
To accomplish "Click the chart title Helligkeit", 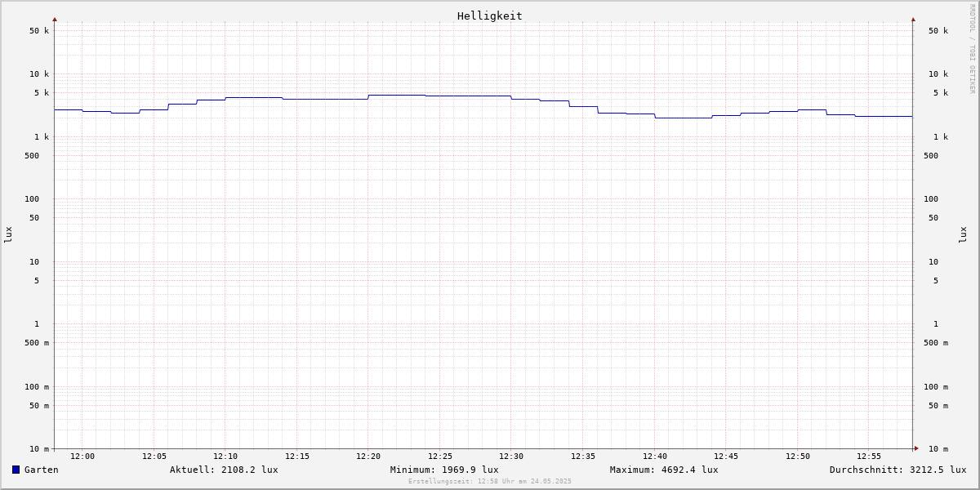I will click(x=490, y=16).
